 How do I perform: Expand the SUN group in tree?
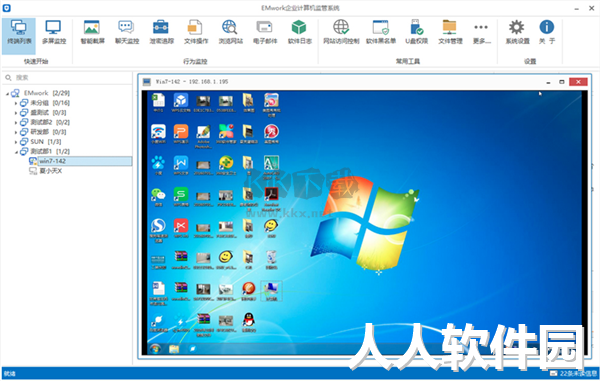point(16,142)
